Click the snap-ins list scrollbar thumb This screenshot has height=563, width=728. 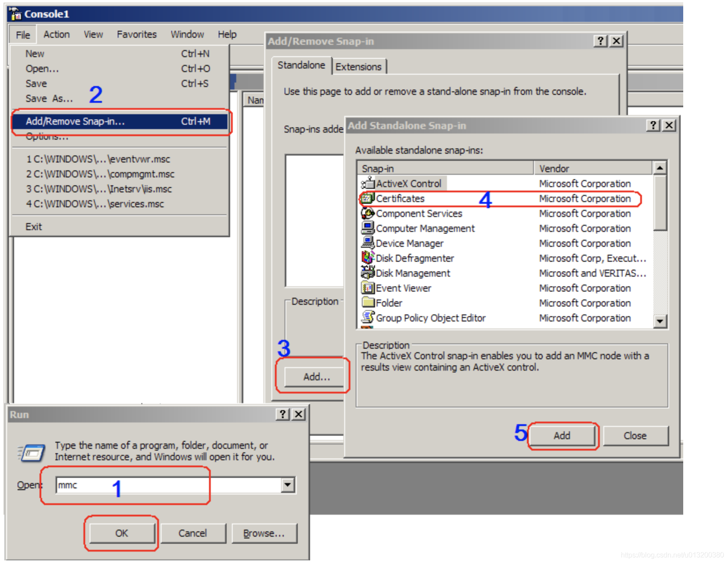[660, 202]
